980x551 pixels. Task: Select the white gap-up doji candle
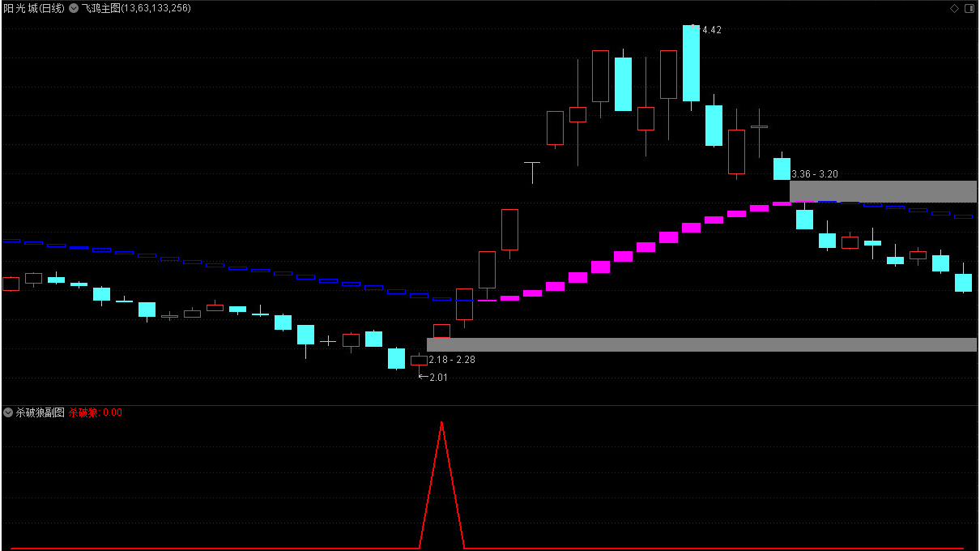coord(532,164)
